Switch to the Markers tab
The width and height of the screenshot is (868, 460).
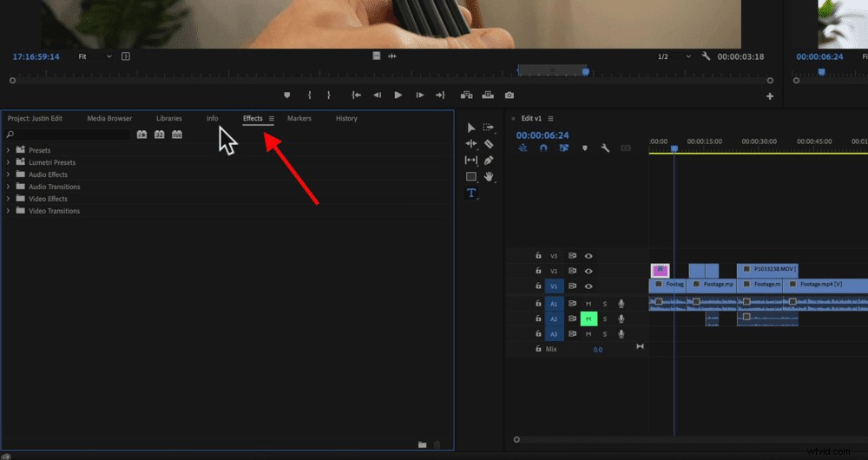click(299, 118)
